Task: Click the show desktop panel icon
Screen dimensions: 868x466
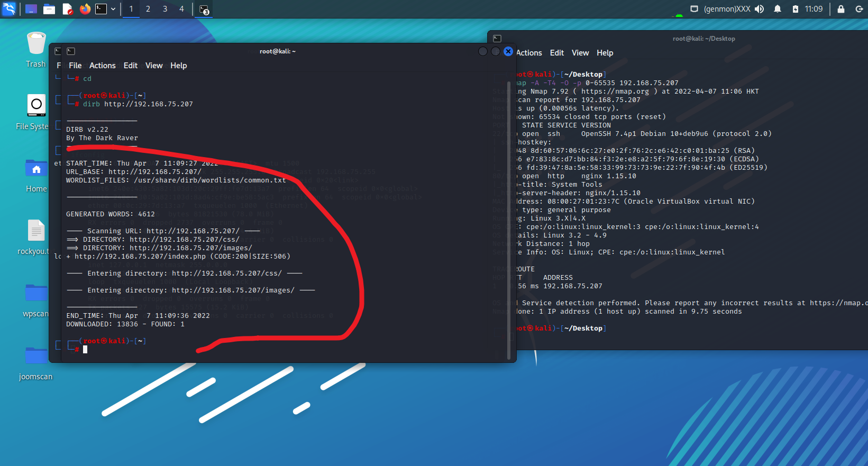Action: (x=31, y=9)
